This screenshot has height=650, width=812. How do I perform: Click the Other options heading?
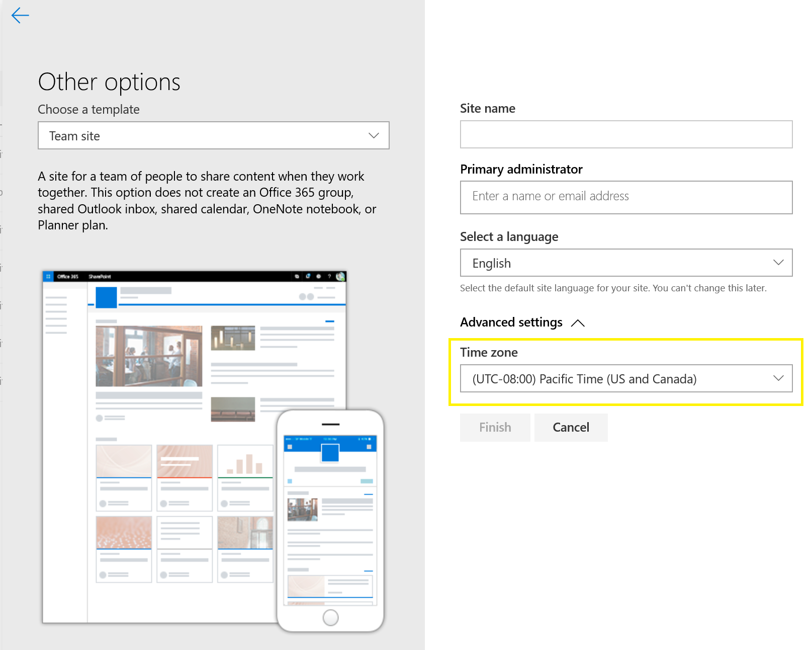pos(109,82)
